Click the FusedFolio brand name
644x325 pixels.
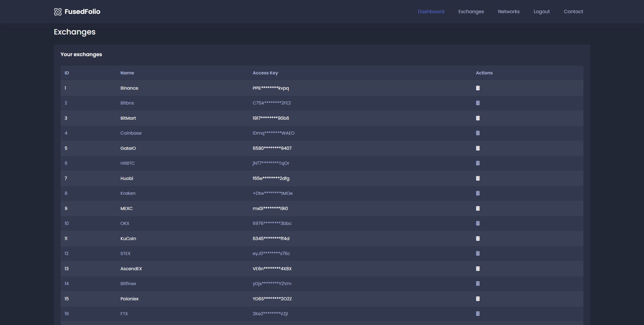click(82, 11)
